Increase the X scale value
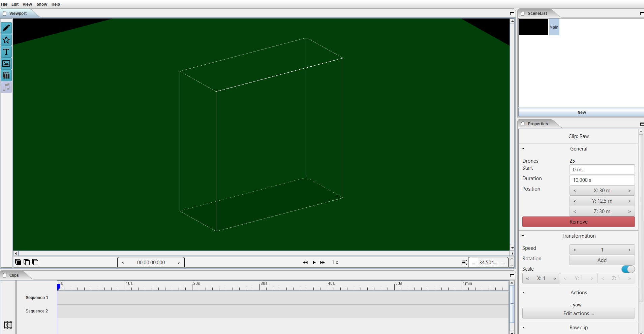 point(554,278)
